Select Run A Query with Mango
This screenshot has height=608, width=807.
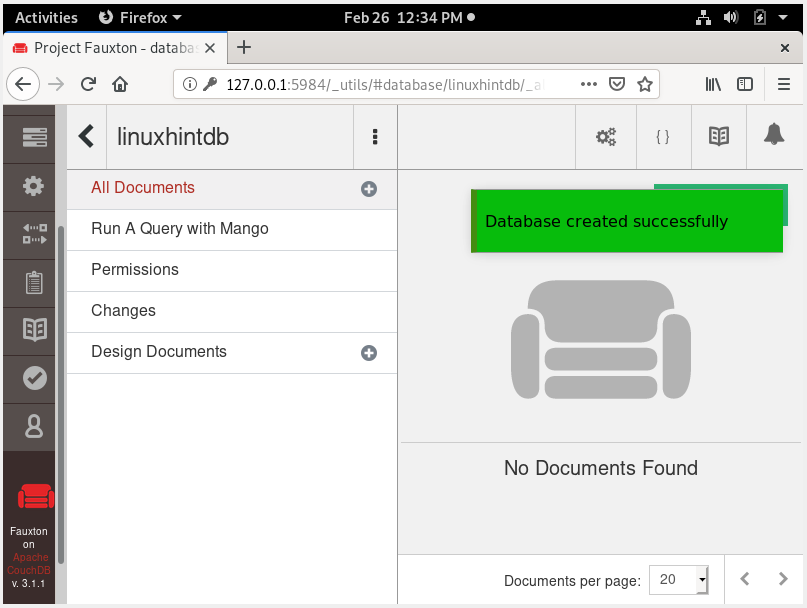(x=180, y=229)
